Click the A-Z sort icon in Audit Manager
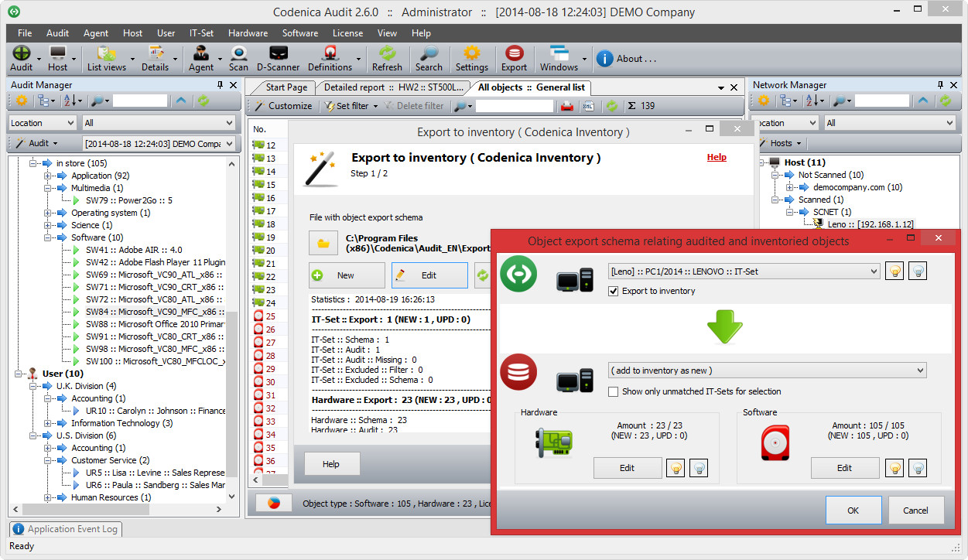 [68, 101]
